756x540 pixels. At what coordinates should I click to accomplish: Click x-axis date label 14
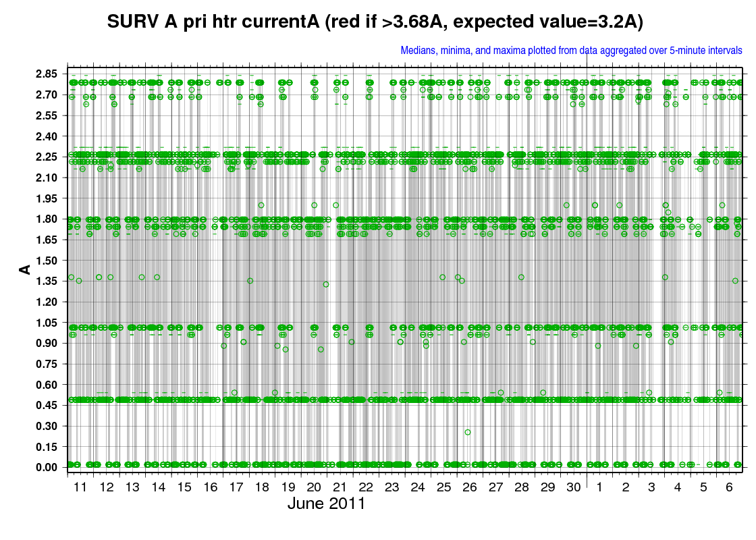[158, 487]
